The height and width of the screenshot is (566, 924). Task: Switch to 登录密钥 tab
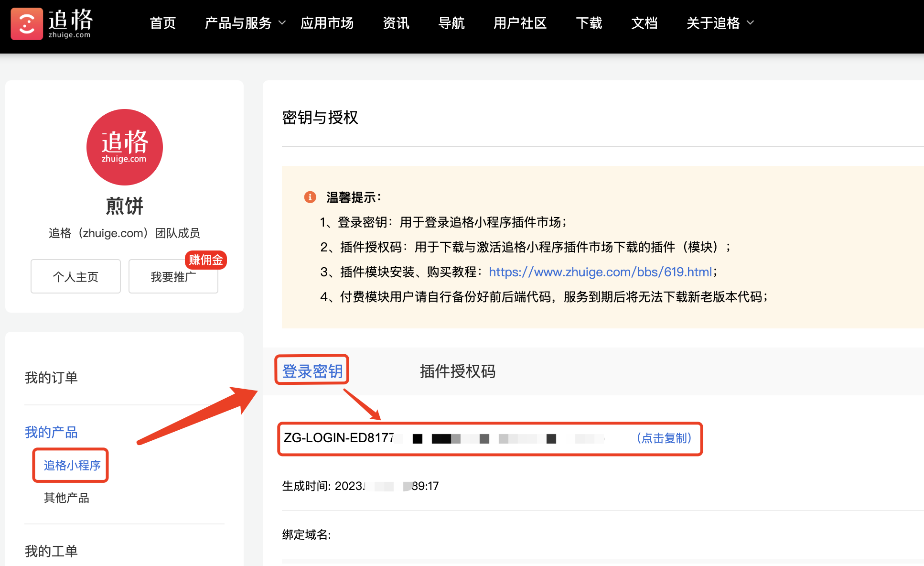point(312,371)
